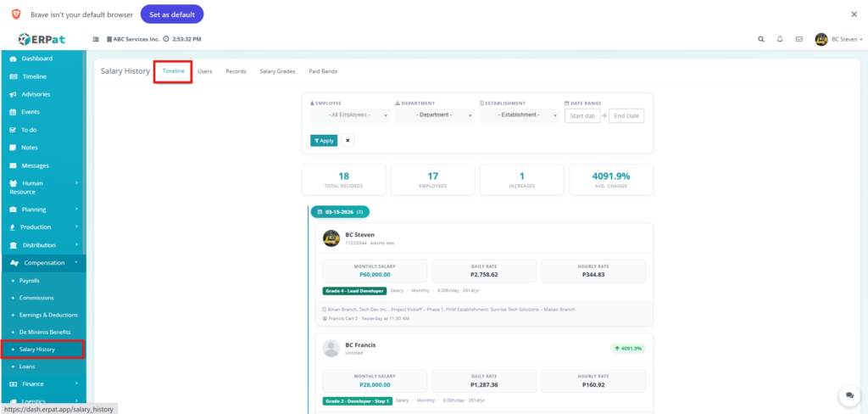Image resolution: width=868 pixels, height=414 pixels.
Task: Click ABC Services Inc. company name
Action: [x=136, y=39]
